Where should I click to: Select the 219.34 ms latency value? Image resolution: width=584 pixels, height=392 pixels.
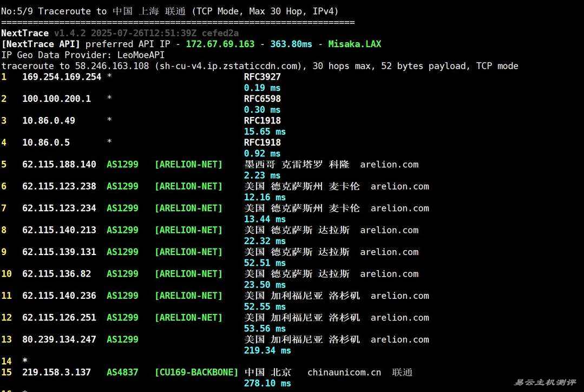coord(267,350)
